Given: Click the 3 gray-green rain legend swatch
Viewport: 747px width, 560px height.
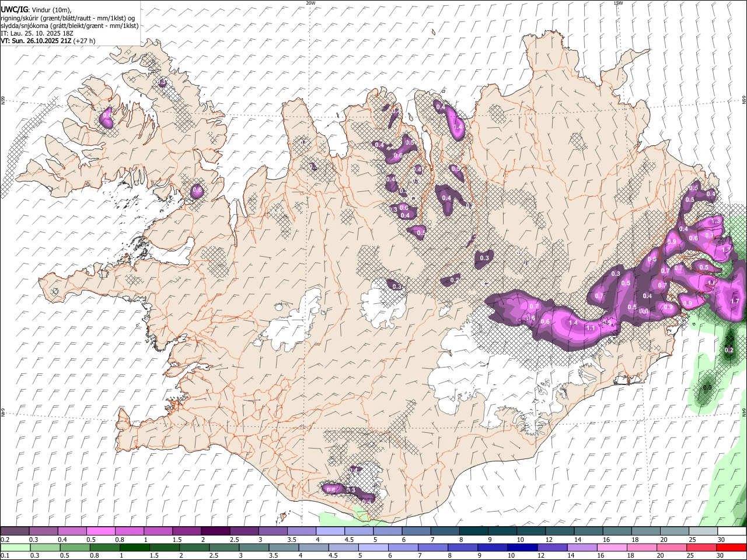Looking at the screenshot, I should tap(254, 547).
